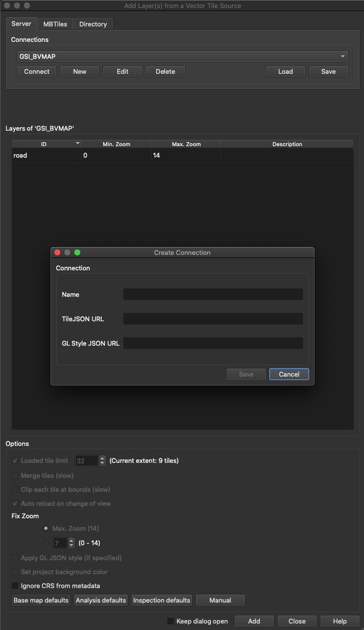Sort by the ID column header
This screenshot has height=630, width=364.
[47, 144]
